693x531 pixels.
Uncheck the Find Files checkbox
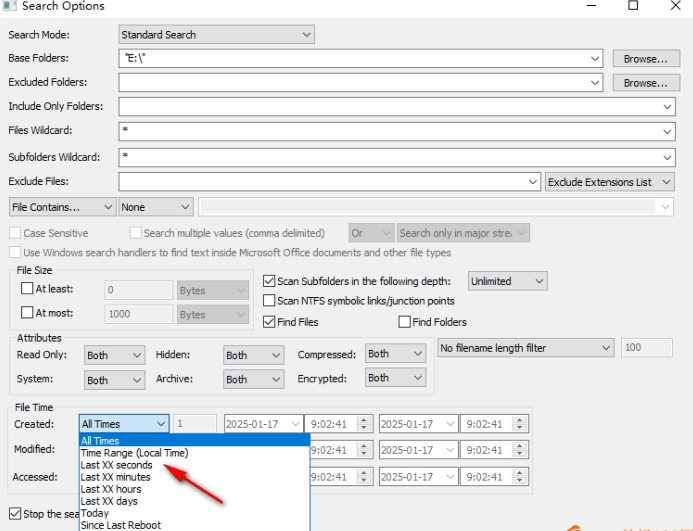click(x=269, y=322)
